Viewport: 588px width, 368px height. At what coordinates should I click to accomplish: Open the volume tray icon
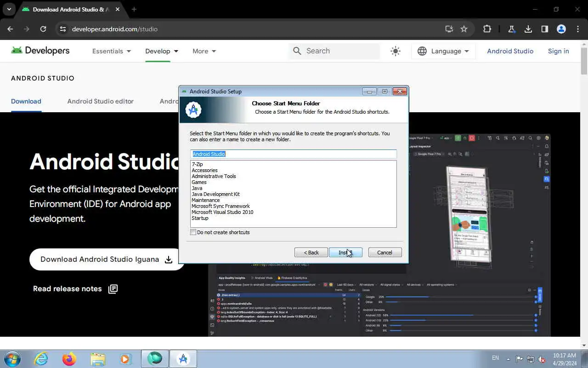pyautogui.click(x=542, y=359)
